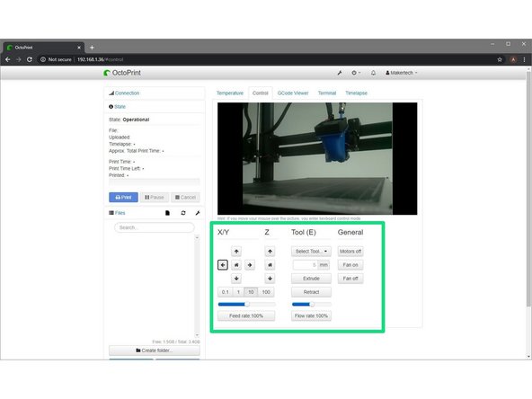The height and width of the screenshot is (399, 532).
Task: Reload the browser page
Action: [30, 59]
